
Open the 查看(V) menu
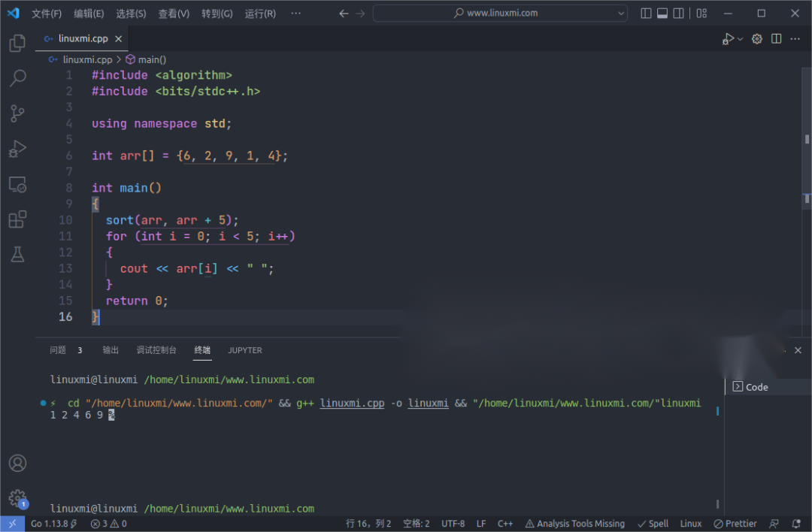(174, 14)
